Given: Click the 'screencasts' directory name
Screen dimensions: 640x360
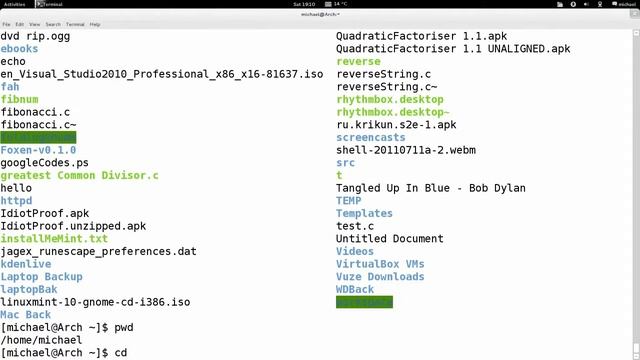Looking at the screenshot, I should (371, 138).
